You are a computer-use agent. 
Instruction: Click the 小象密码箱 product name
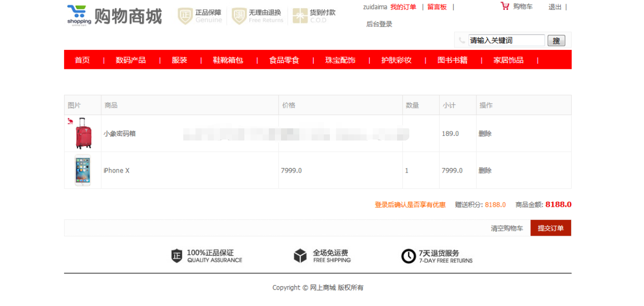click(120, 133)
